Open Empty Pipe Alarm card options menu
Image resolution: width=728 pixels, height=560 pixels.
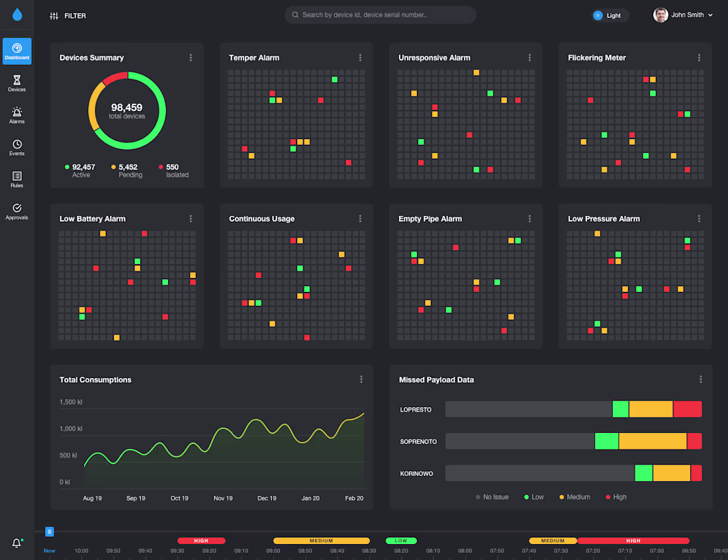coord(529,218)
